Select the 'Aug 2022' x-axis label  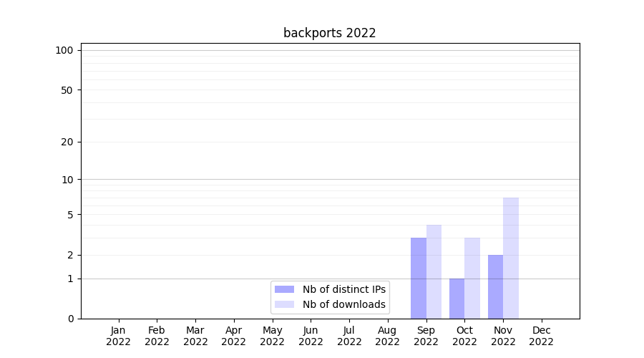pos(387,336)
